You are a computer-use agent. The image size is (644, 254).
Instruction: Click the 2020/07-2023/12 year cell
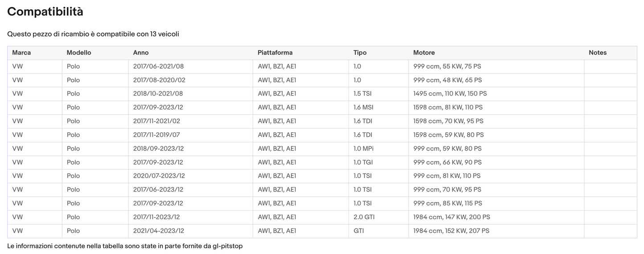click(159, 176)
